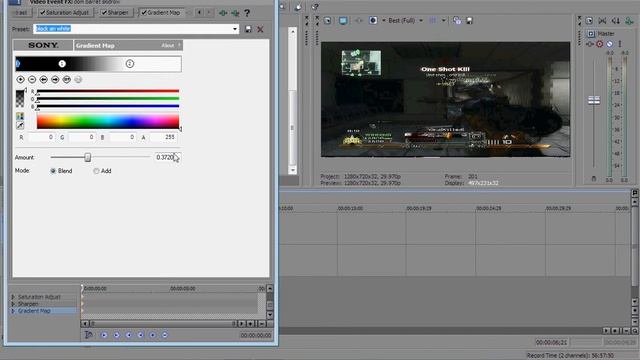Move plug-in left in chain arrow
Screen dimensions: 640x360
pos(199,13)
